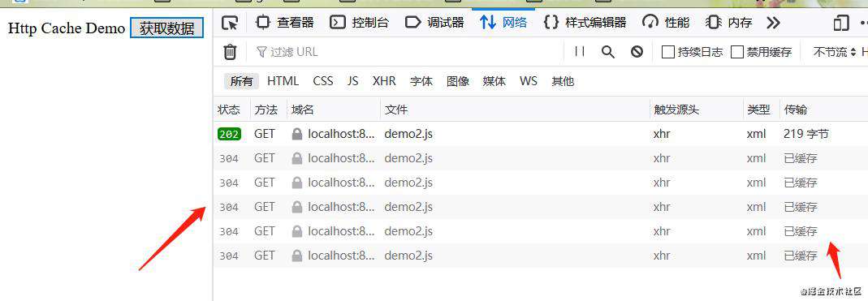
Task: Open 不节流 throttling dropdown
Action: (834, 52)
